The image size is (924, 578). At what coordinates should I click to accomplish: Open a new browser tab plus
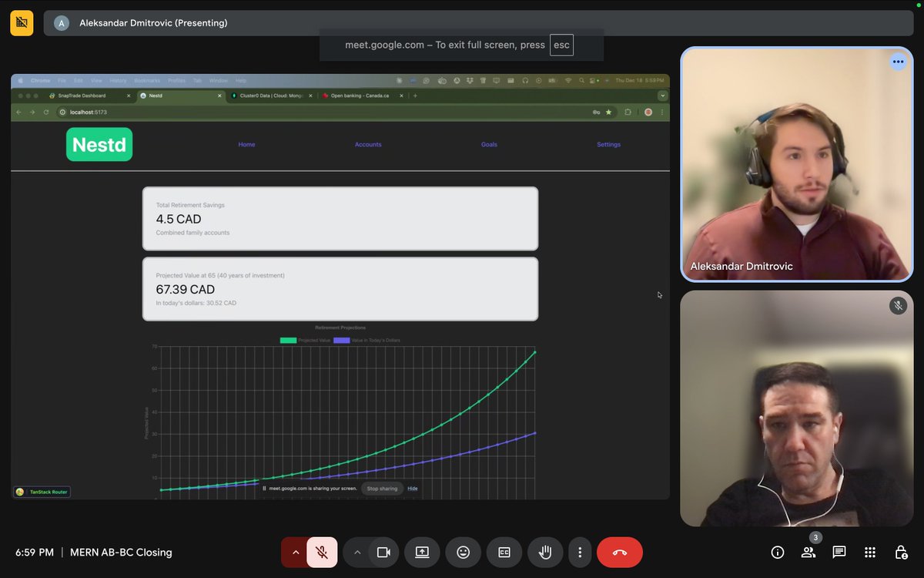point(415,96)
